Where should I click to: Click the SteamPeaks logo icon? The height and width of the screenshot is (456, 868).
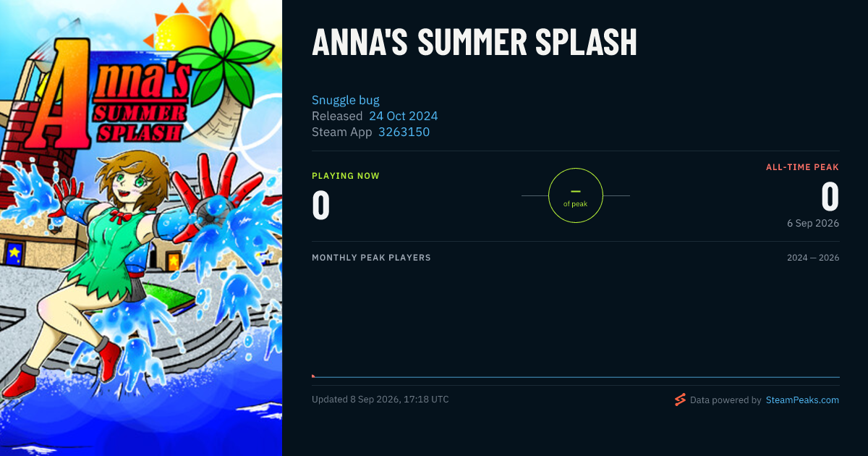tap(680, 400)
